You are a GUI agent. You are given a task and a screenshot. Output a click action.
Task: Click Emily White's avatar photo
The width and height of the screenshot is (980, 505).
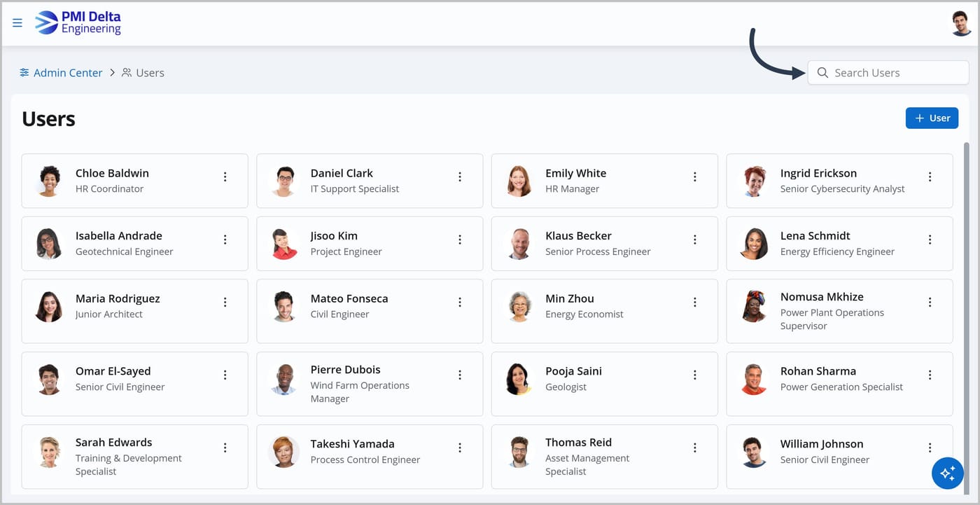(x=519, y=181)
